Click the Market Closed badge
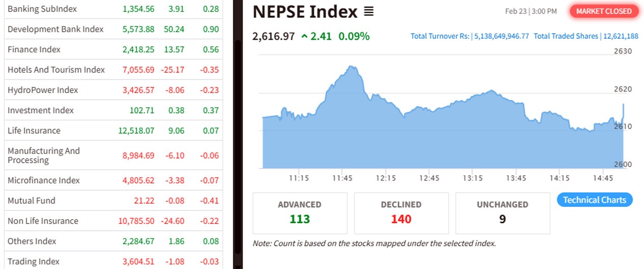 coord(604,11)
